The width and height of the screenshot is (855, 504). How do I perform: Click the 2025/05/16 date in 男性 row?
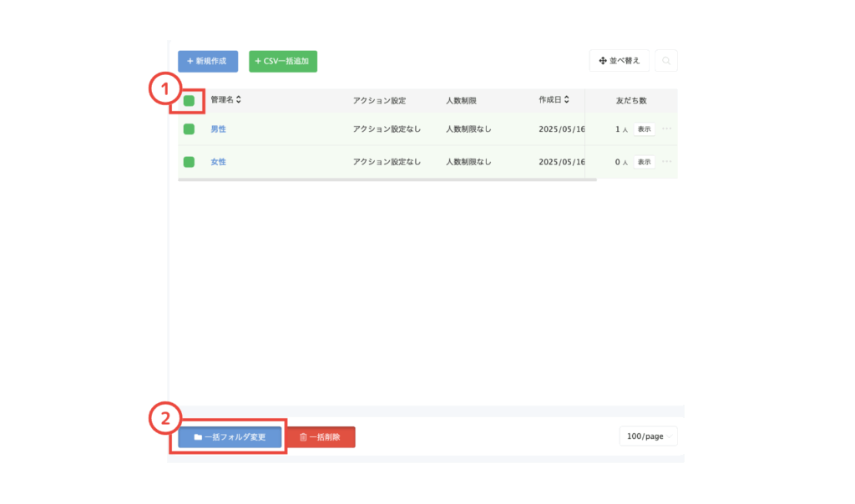pos(562,129)
